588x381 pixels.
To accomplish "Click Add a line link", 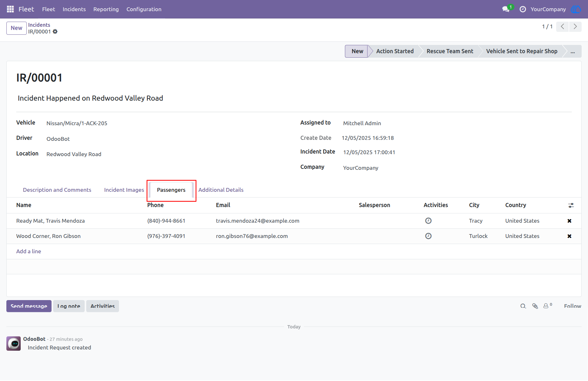I will (29, 251).
